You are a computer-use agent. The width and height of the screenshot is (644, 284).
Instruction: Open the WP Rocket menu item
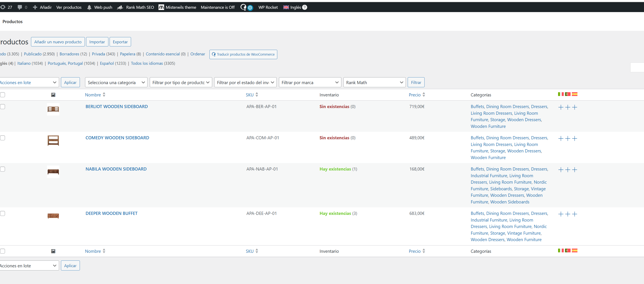coord(268,7)
